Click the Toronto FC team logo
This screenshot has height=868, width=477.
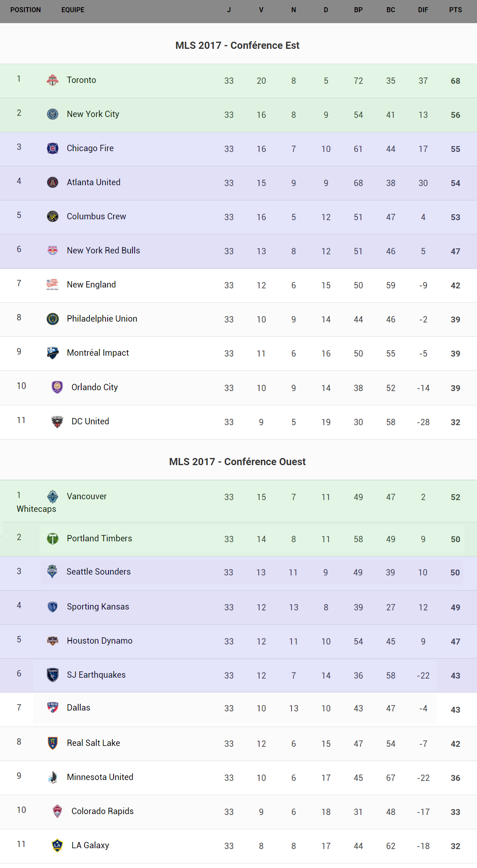click(x=53, y=80)
